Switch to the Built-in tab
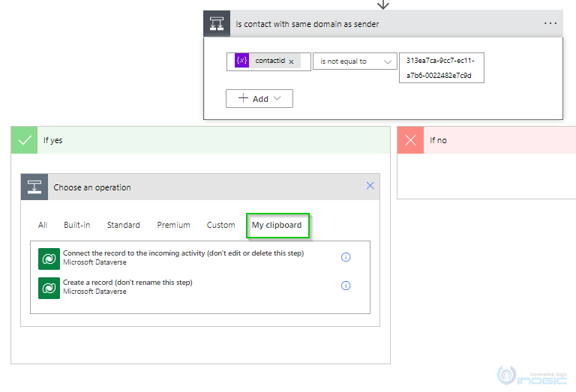The width and height of the screenshot is (576, 392). 76,225
